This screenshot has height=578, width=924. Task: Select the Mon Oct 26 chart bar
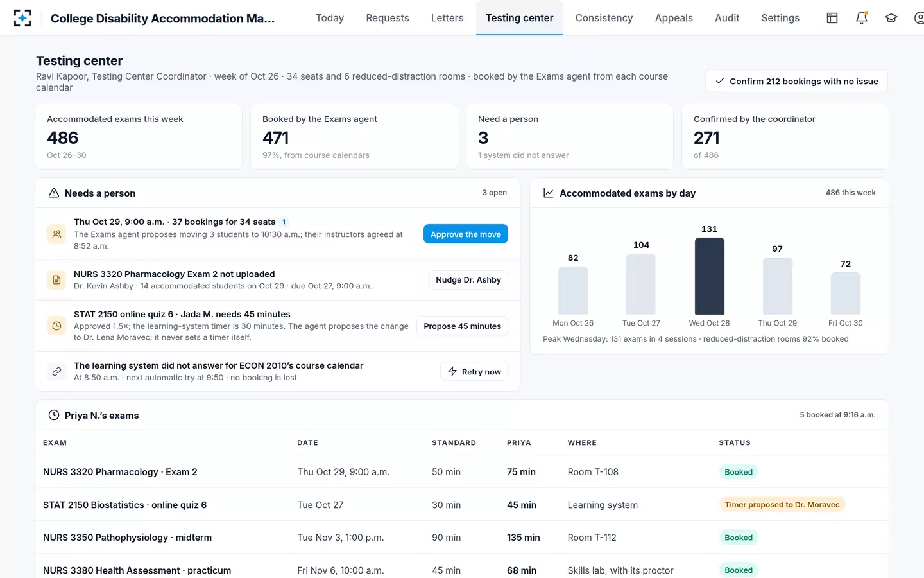point(573,290)
